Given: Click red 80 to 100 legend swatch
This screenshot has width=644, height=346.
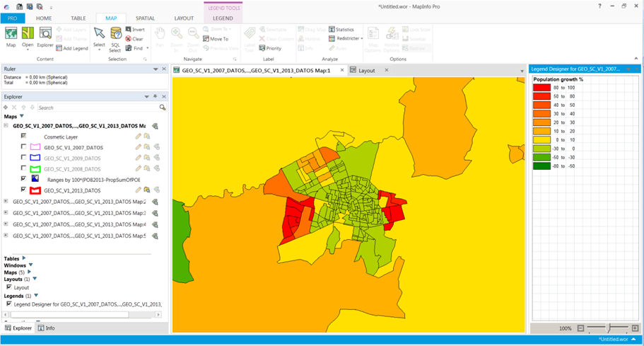Looking at the screenshot, I should 541,87.
